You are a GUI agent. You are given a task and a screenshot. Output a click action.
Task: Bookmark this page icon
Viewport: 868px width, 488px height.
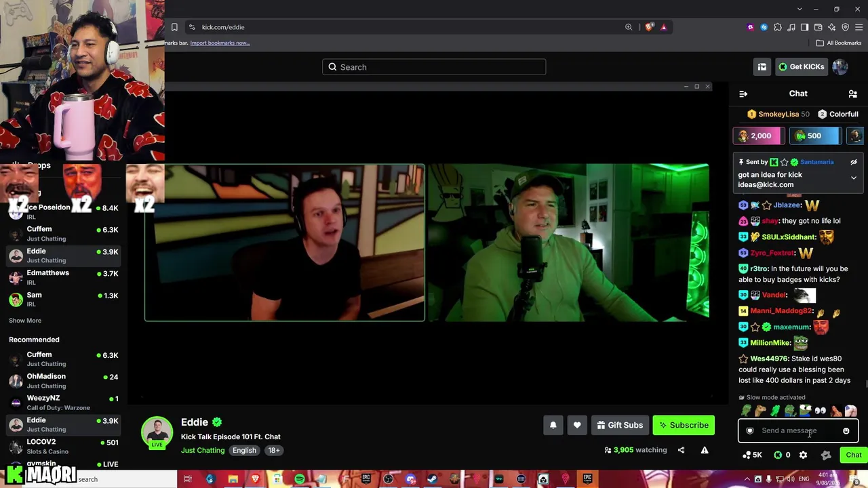pos(174,27)
